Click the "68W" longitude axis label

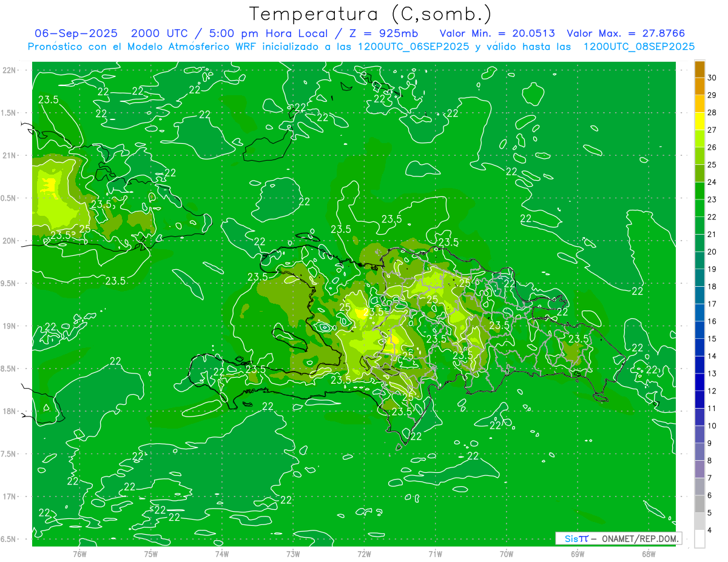click(x=649, y=554)
